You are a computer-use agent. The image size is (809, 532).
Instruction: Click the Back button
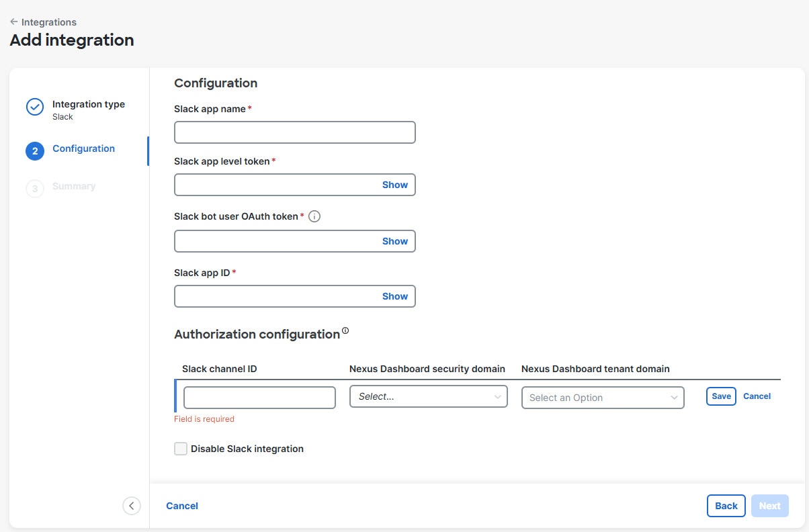pos(726,506)
